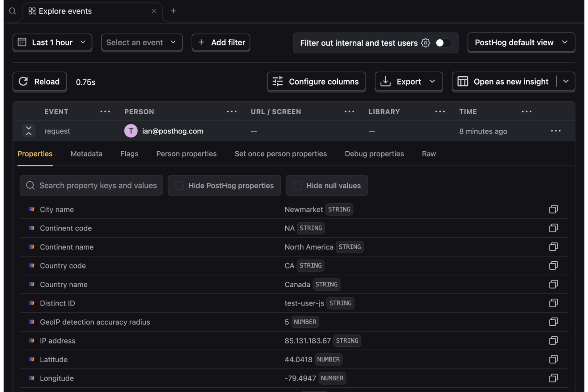Click the search magnifier icon beside the tab
The width and height of the screenshot is (588, 392).
pyautogui.click(x=13, y=11)
